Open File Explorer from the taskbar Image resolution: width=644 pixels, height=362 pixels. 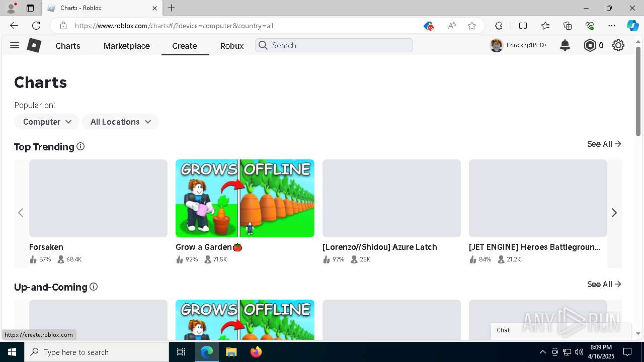[x=231, y=352]
